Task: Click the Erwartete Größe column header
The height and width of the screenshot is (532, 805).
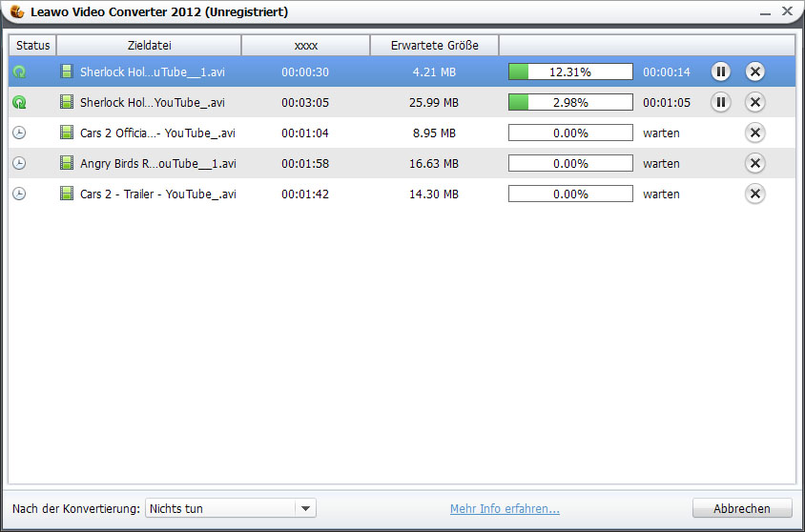Action: [x=434, y=45]
